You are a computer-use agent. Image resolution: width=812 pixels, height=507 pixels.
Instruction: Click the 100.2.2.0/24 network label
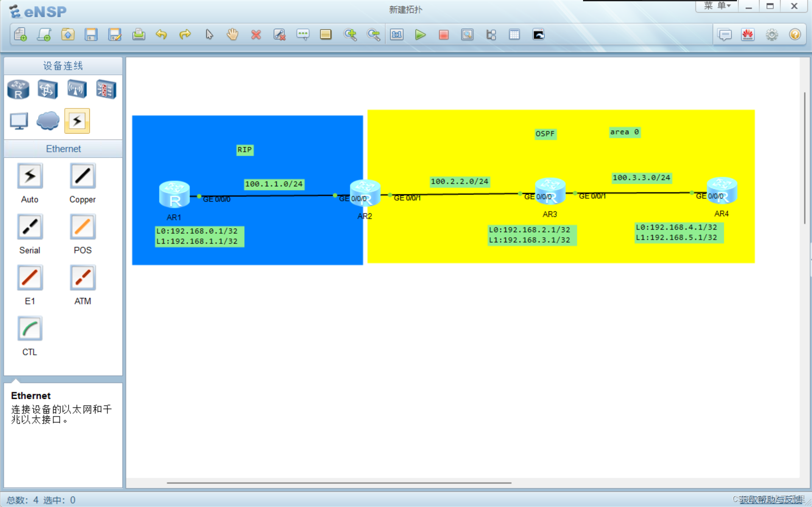coord(460,182)
